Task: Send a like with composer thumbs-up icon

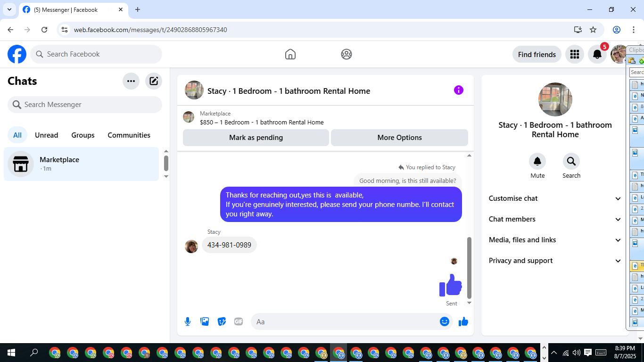Action: click(x=463, y=321)
